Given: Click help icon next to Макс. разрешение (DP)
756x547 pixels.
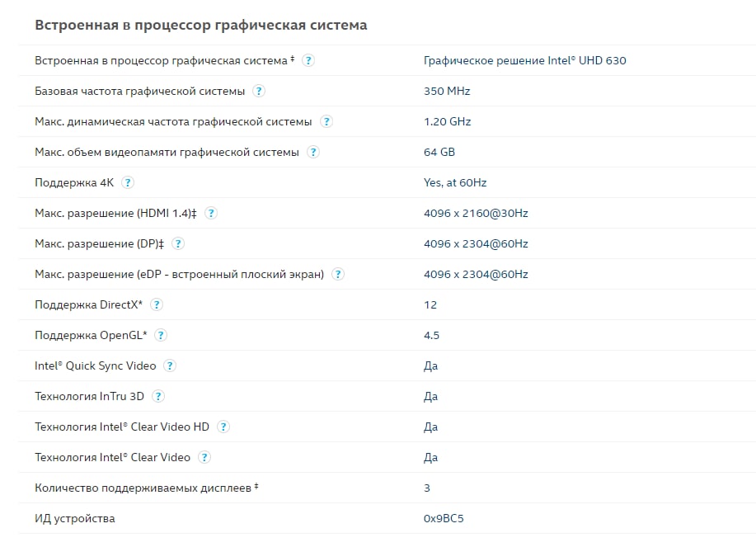Looking at the screenshot, I should pyautogui.click(x=178, y=243).
